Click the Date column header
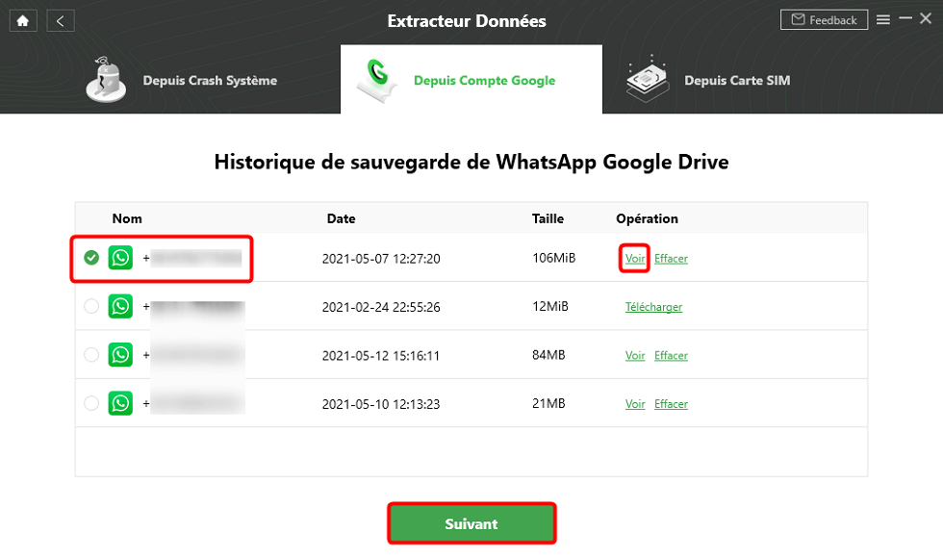Screen dimensions: 943x560 (x=341, y=219)
